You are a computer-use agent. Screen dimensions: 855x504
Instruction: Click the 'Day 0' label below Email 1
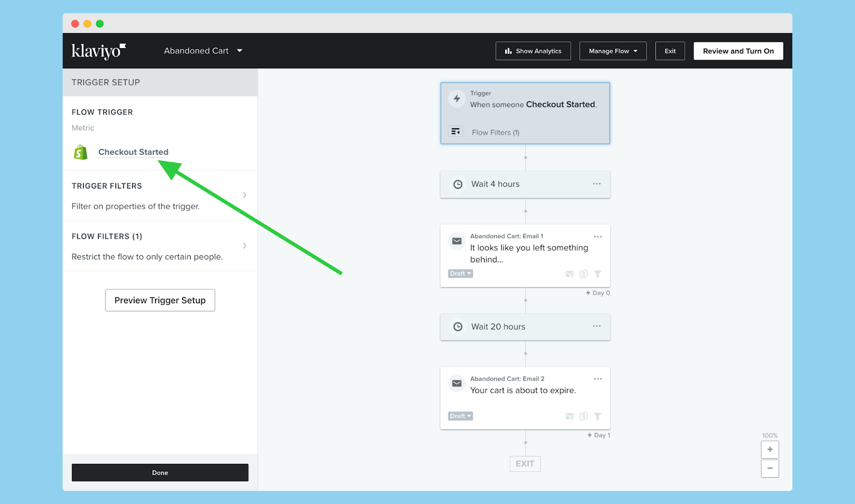(598, 293)
